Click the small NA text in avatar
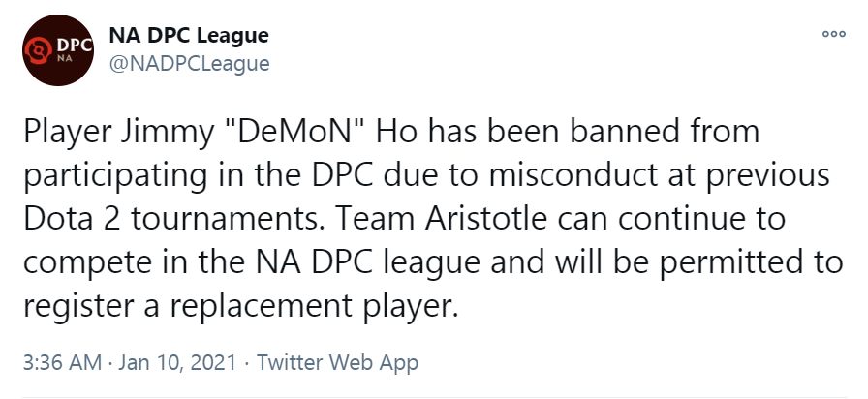This screenshot has width=868, height=399. tap(65, 59)
